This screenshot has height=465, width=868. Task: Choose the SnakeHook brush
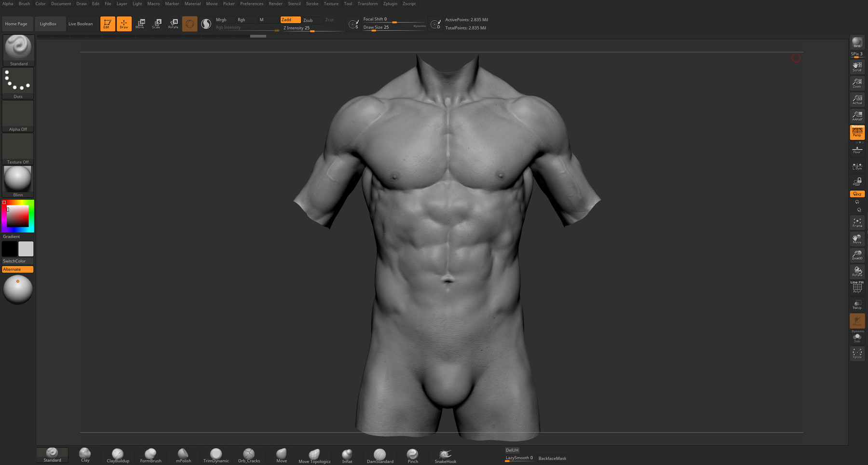pos(445,454)
